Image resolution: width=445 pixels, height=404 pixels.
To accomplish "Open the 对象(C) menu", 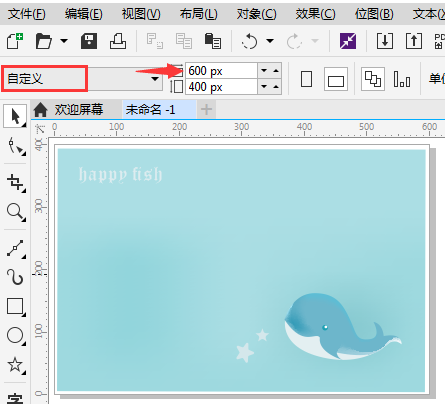I will click(x=256, y=14).
